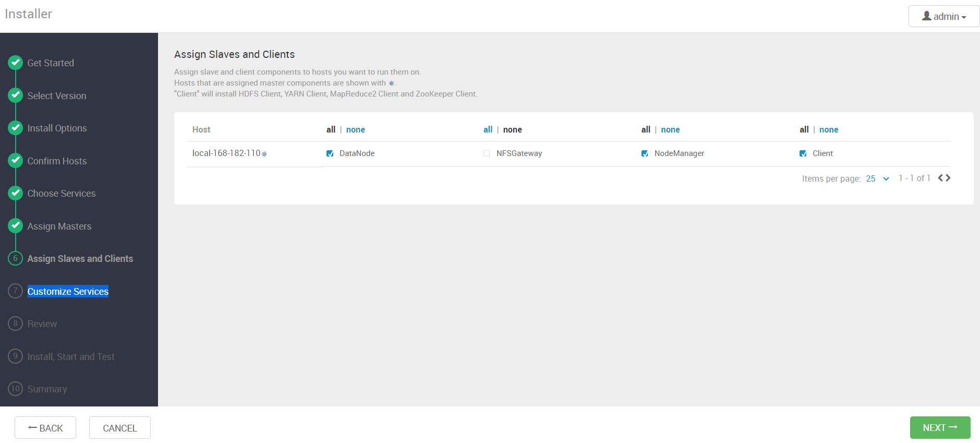980x443 pixels.
Task: Go to the Assign Masters step
Action: (59, 226)
